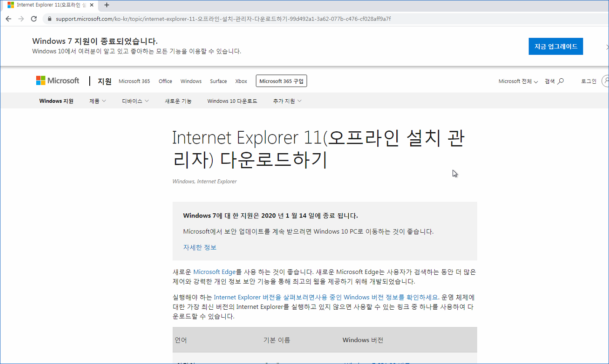609x364 pixels.
Task: Click the Windows, Internet Explorer category text
Action: [x=205, y=181]
